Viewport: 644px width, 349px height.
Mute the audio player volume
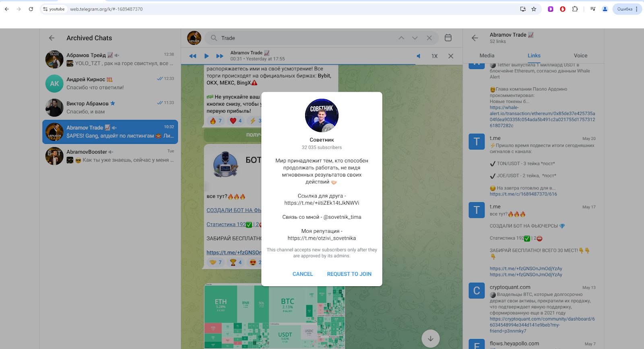[419, 56]
